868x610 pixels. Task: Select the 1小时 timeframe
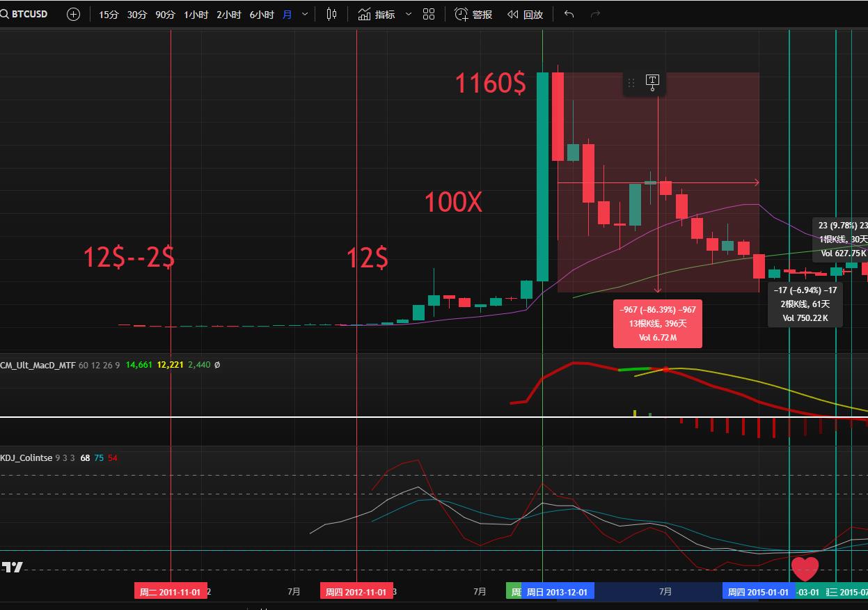[x=196, y=15]
